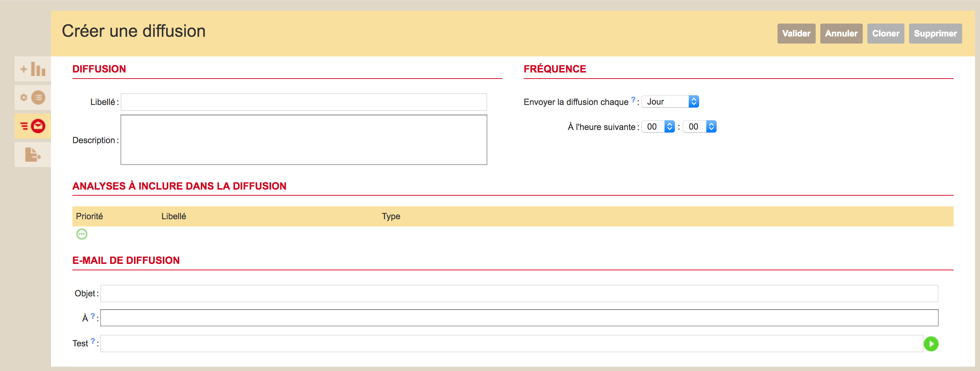Focus the Libellé text field
Viewport: 980px width, 371px height.
tap(304, 102)
